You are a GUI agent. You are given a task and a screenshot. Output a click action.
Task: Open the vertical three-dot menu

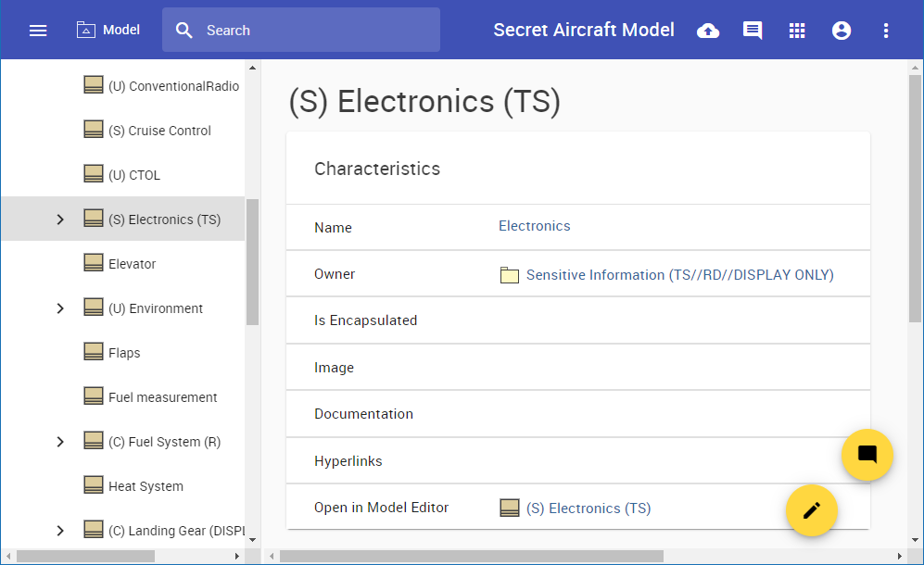pyautogui.click(x=886, y=31)
